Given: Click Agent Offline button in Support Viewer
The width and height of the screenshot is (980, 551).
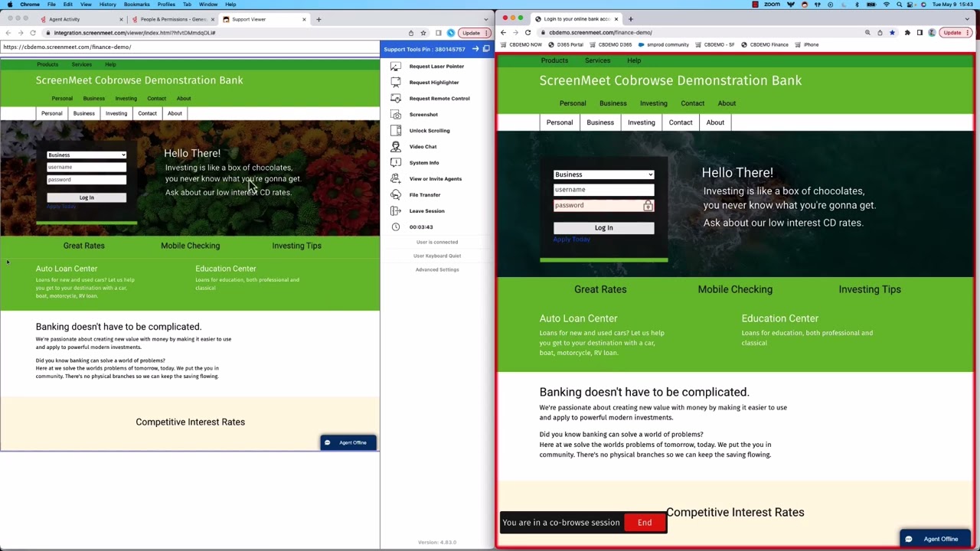Looking at the screenshot, I should 348,442.
